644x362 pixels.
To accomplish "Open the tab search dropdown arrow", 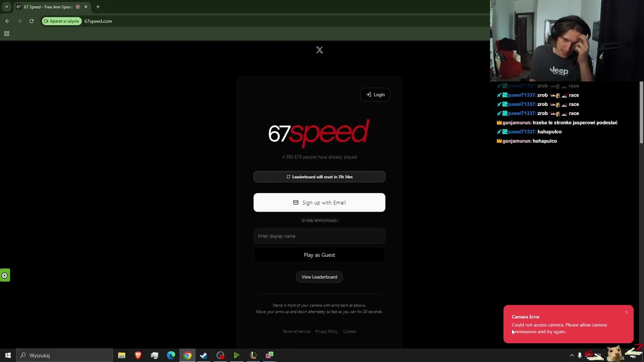I will pos(7,7).
